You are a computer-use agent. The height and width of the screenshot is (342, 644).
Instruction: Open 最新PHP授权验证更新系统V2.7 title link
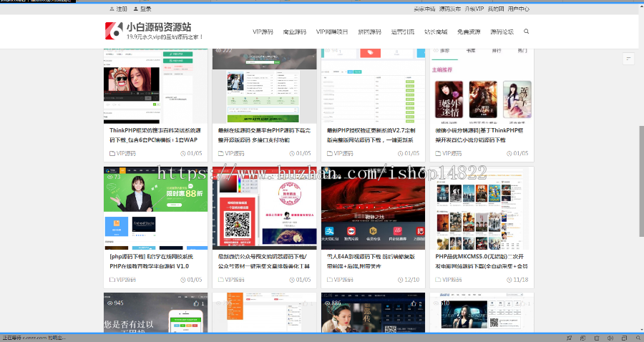pos(371,135)
